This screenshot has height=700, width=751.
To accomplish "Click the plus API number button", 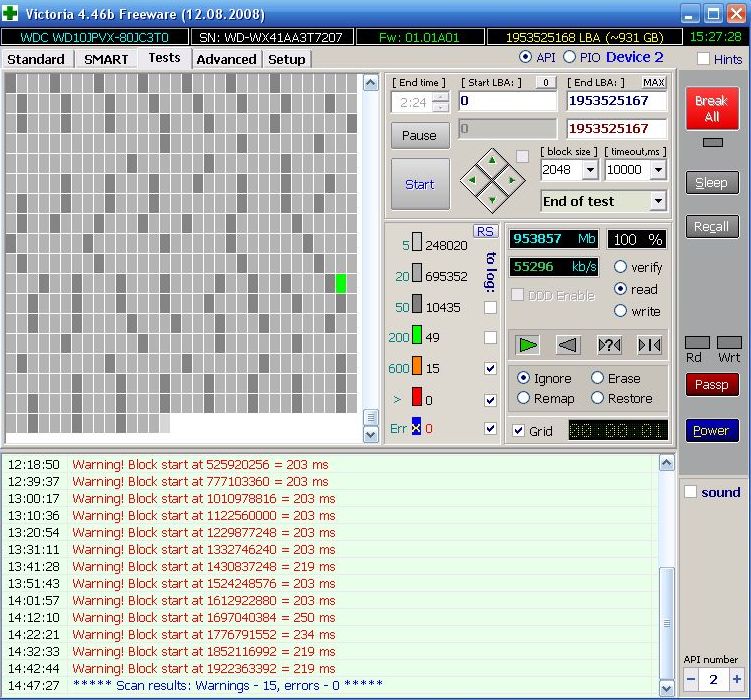I will point(737,679).
